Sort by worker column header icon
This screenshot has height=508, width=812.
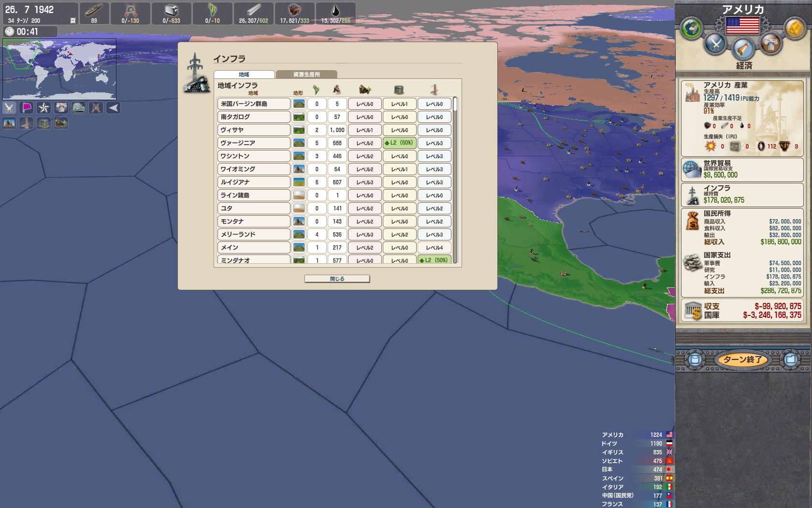click(337, 90)
